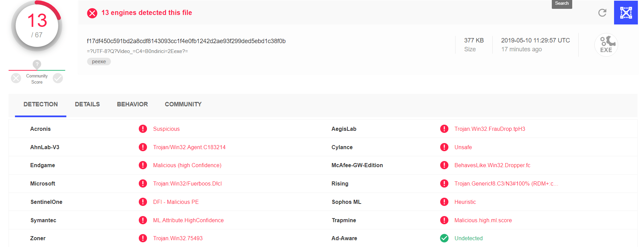
Task: Click the Search tooltip button
Action: tap(562, 4)
